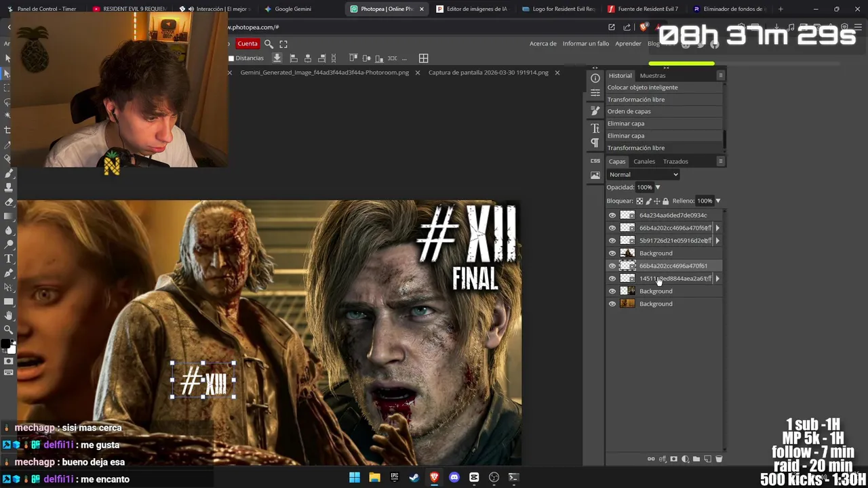Screen dimensions: 868x488
Task: Switch to the Google Gemini browser tab
Action: tap(293, 9)
